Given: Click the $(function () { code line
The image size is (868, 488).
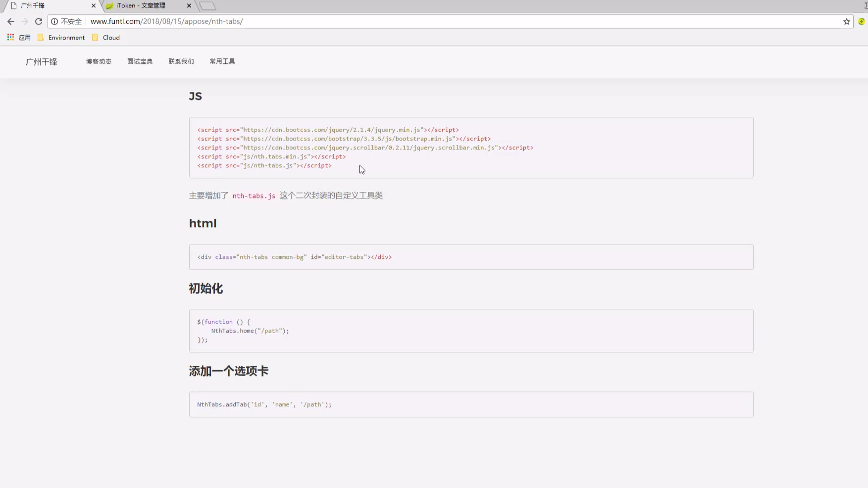Looking at the screenshot, I should click(x=223, y=322).
